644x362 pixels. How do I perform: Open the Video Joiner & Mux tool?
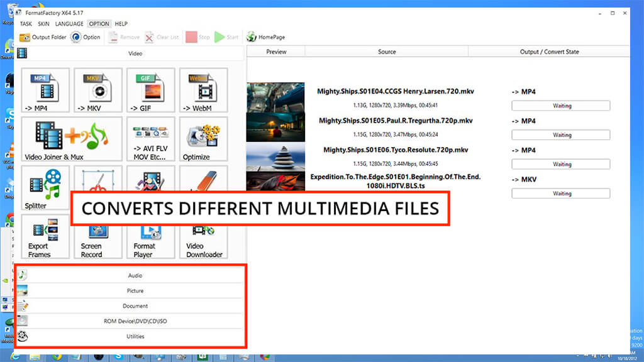point(72,139)
